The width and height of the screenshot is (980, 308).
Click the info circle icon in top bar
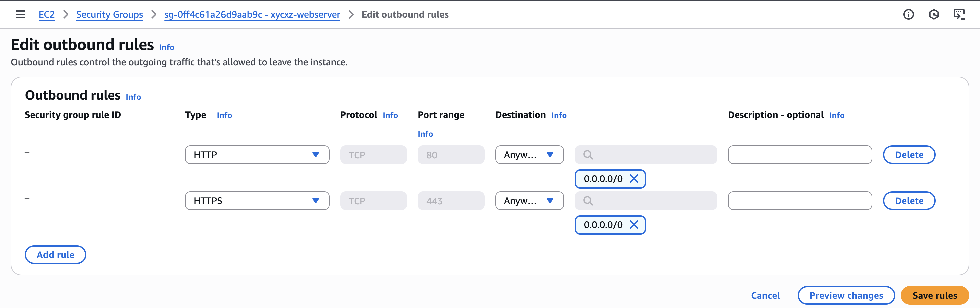tap(908, 14)
